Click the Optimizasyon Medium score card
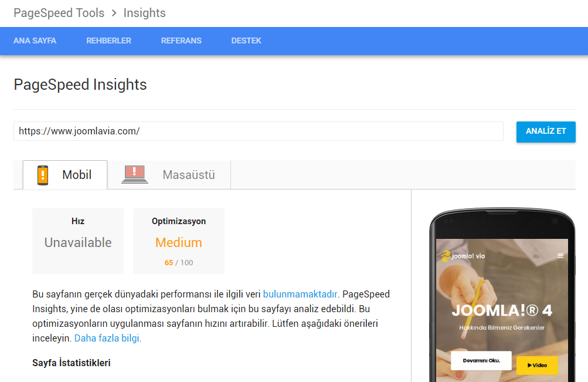Screen dimensions: 588x382 (178, 241)
